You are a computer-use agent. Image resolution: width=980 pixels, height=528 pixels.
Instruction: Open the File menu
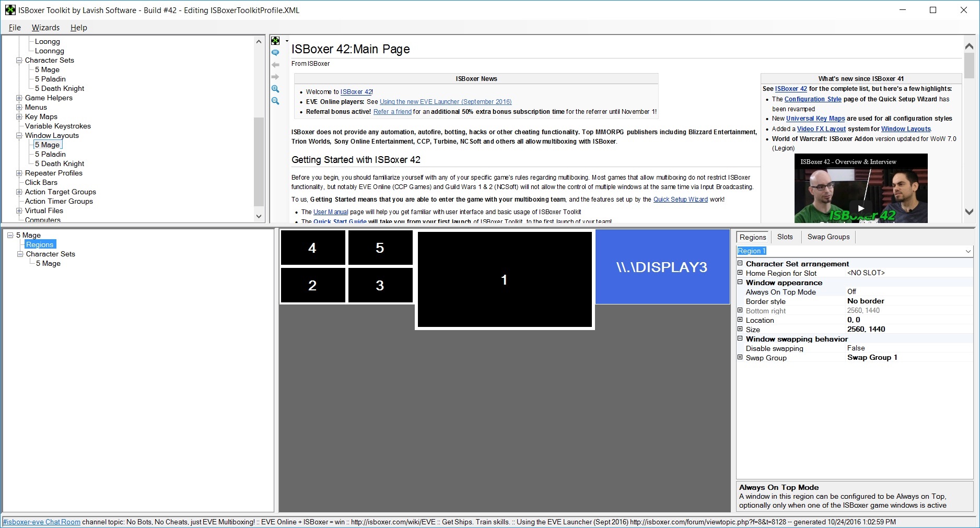(x=15, y=28)
